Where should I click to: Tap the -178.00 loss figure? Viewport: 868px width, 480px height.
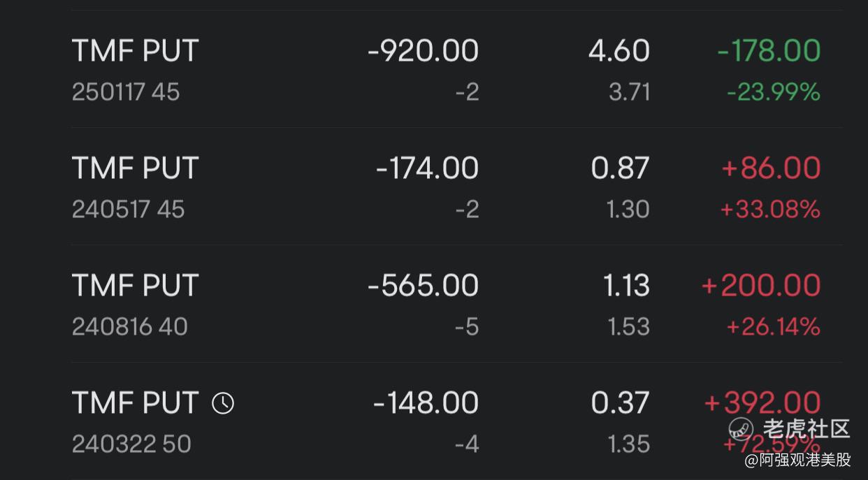pyautogui.click(x=769, y=51)
